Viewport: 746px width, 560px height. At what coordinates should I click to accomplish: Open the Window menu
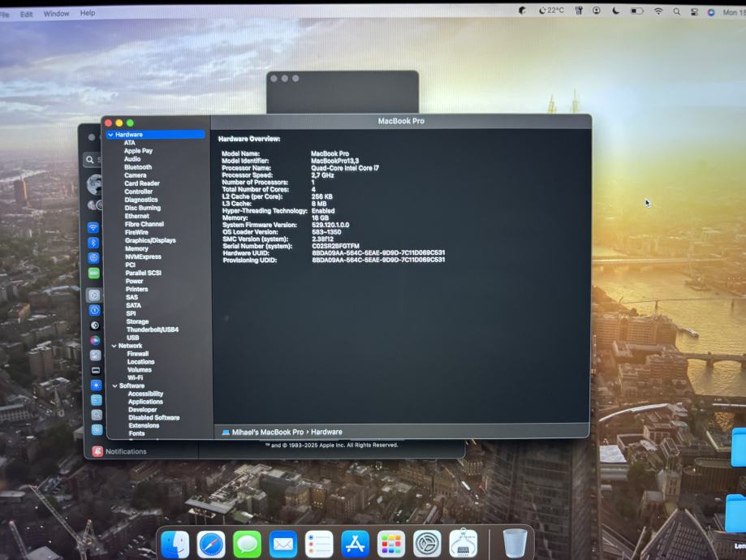point(56,14)
